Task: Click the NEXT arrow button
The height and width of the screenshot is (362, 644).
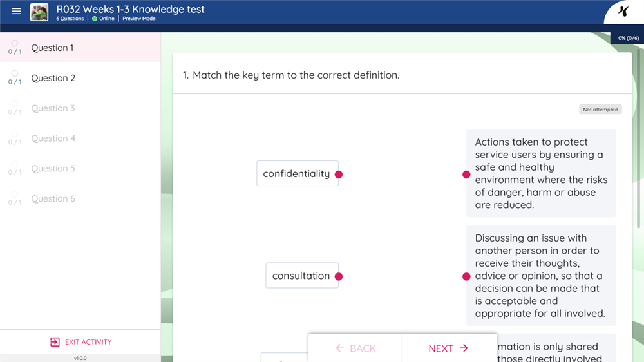Action: click(449, 348)
